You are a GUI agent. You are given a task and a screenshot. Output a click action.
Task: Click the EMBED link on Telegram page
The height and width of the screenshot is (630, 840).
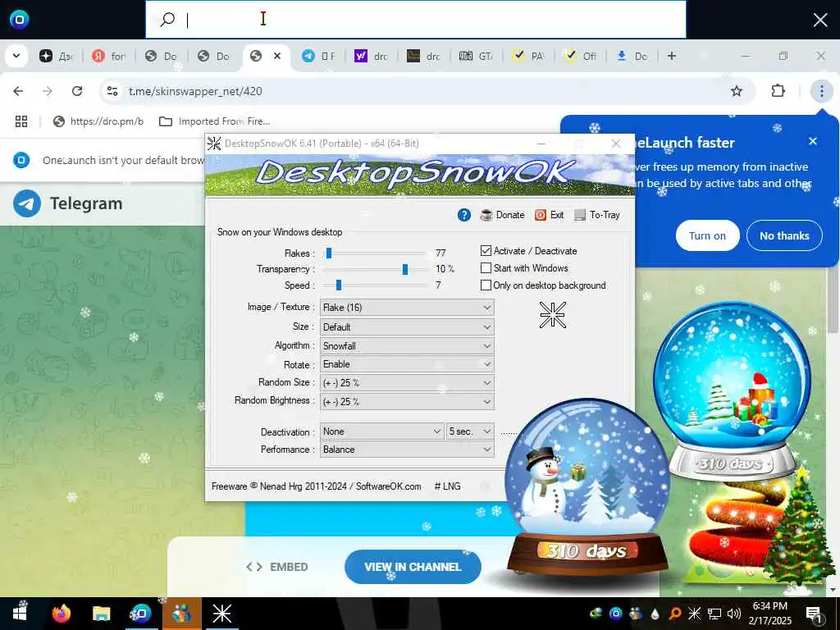(x=277, y=567)
